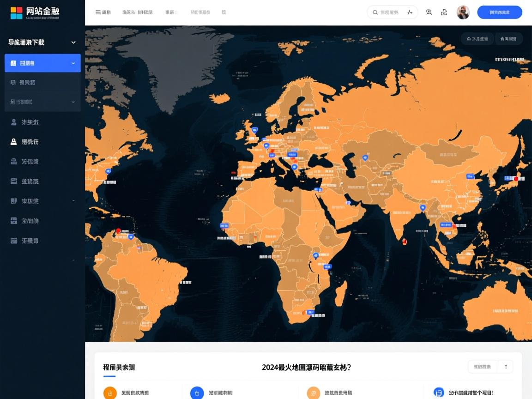The width and height of the screenshot is (532, 399).
Task: Click the blue primary action button top-right
Action: (x=500, y=12)
